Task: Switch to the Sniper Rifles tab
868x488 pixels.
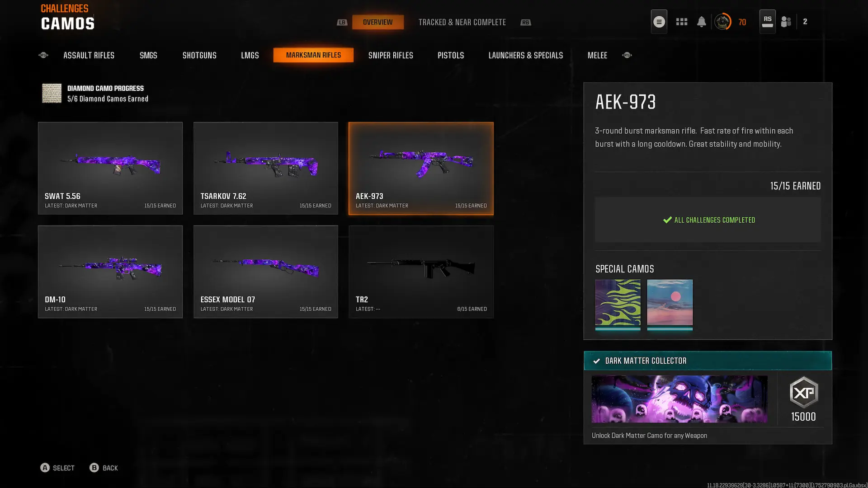Action: pyautogui.click(x=391, y=55)
